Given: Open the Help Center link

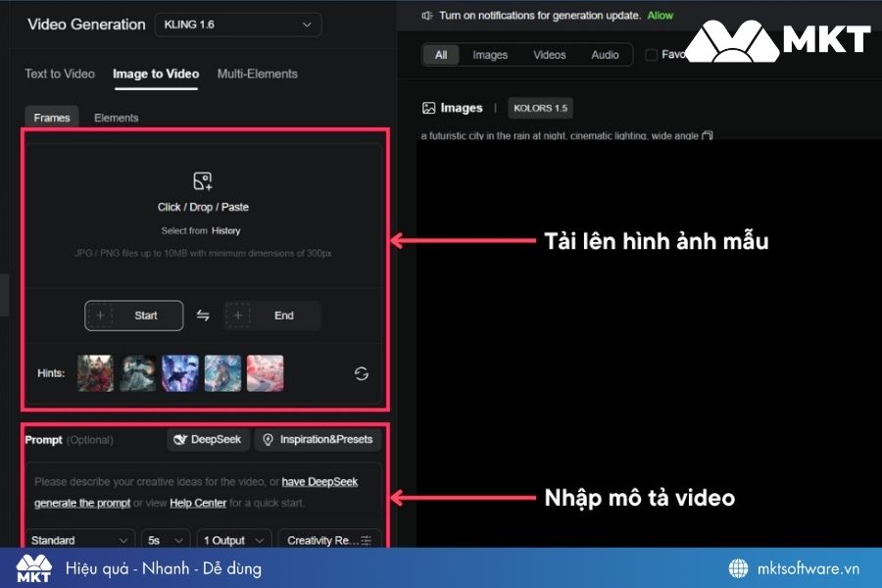Looking at the screenshot, I should [198, 503].
